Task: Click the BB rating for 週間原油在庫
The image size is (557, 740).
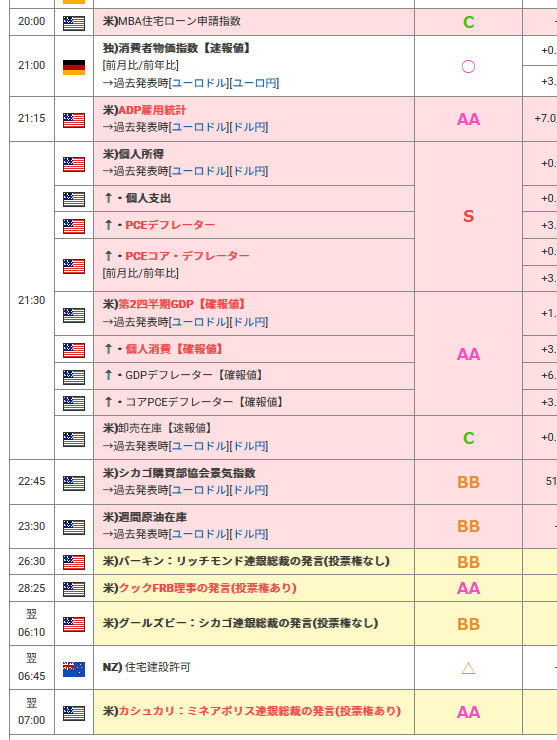Action: coord(468,526)
